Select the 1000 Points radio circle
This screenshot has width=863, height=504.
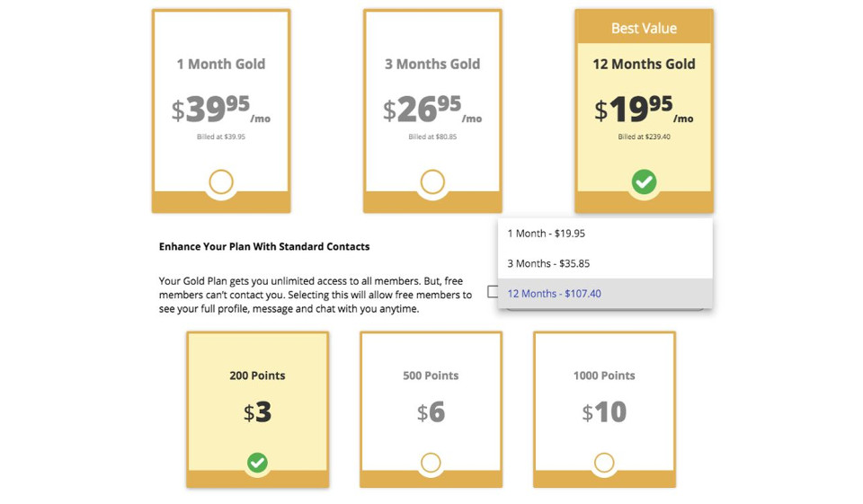coord(604,463)
